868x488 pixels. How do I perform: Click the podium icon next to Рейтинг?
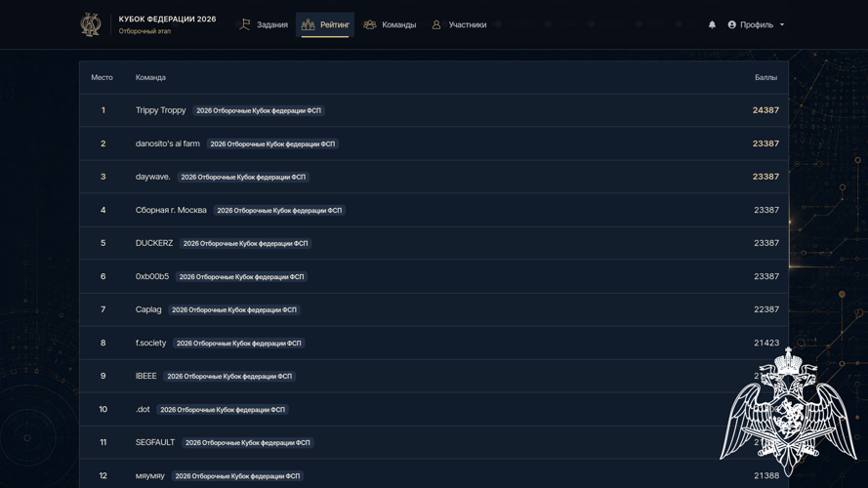(x=308, y=24)
